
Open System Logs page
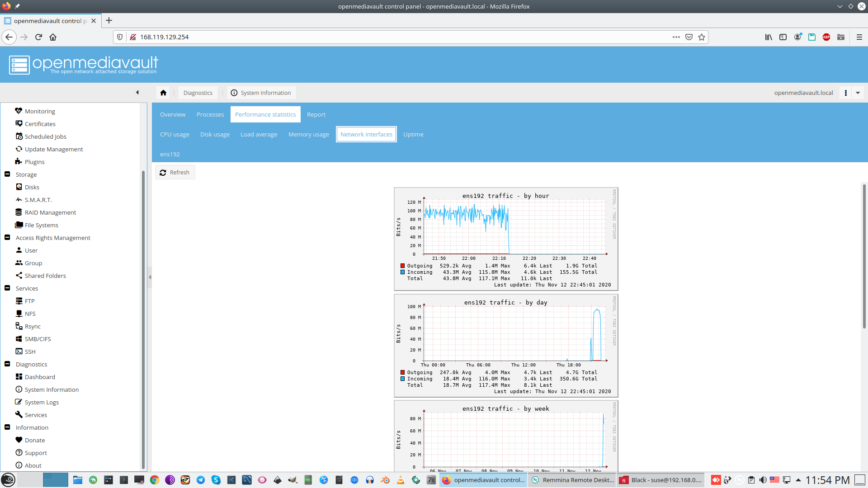point(42,402)
